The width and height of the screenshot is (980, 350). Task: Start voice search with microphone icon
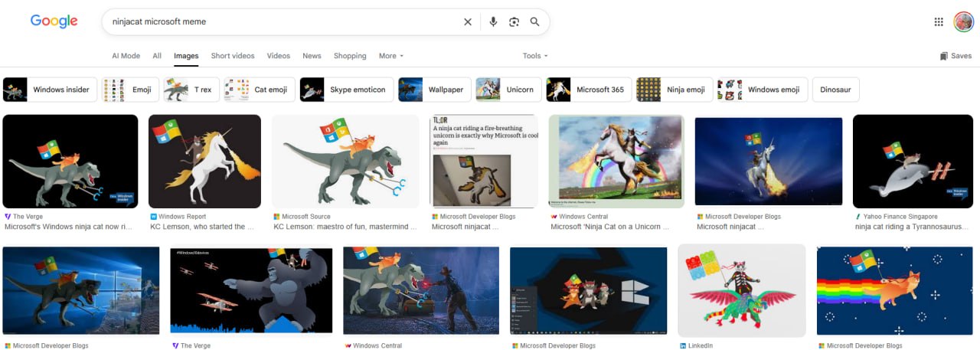494,21
